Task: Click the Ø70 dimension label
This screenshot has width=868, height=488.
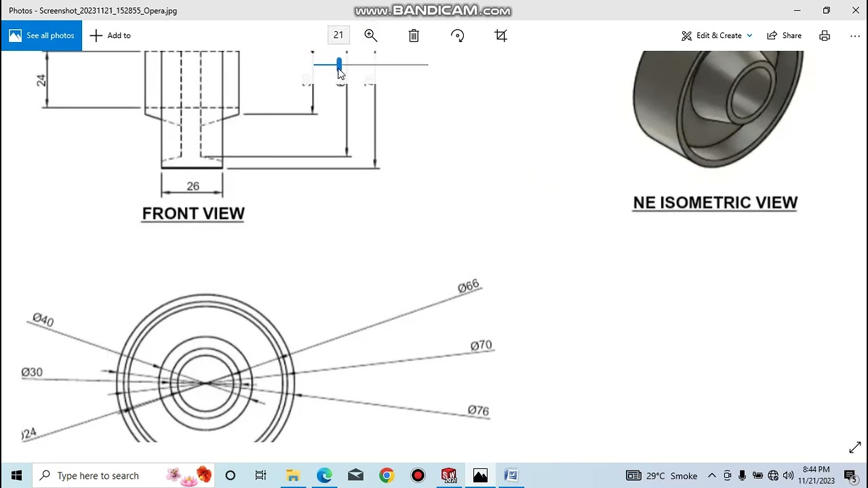Action: click(x=481, y=346)
